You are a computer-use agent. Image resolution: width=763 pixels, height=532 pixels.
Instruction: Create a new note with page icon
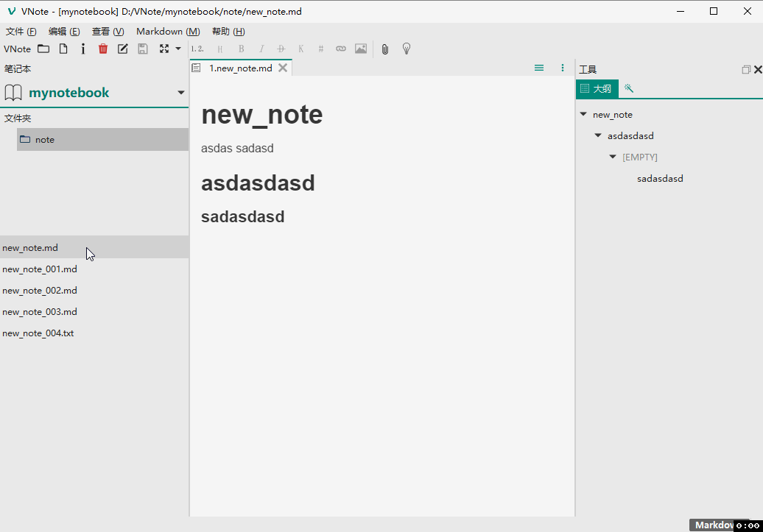tap(63, 49)
